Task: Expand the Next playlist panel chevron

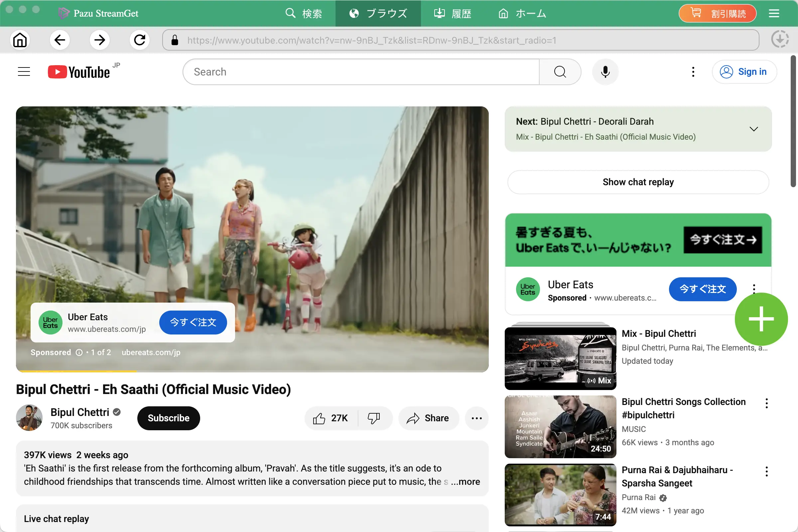Action: [753, 129]
